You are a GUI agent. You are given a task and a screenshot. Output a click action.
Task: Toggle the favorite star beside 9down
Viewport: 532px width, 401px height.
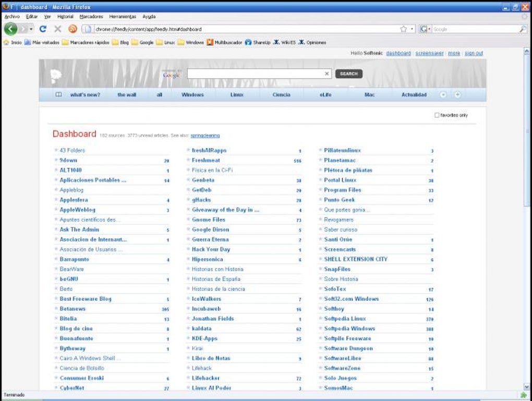[56, 160]
